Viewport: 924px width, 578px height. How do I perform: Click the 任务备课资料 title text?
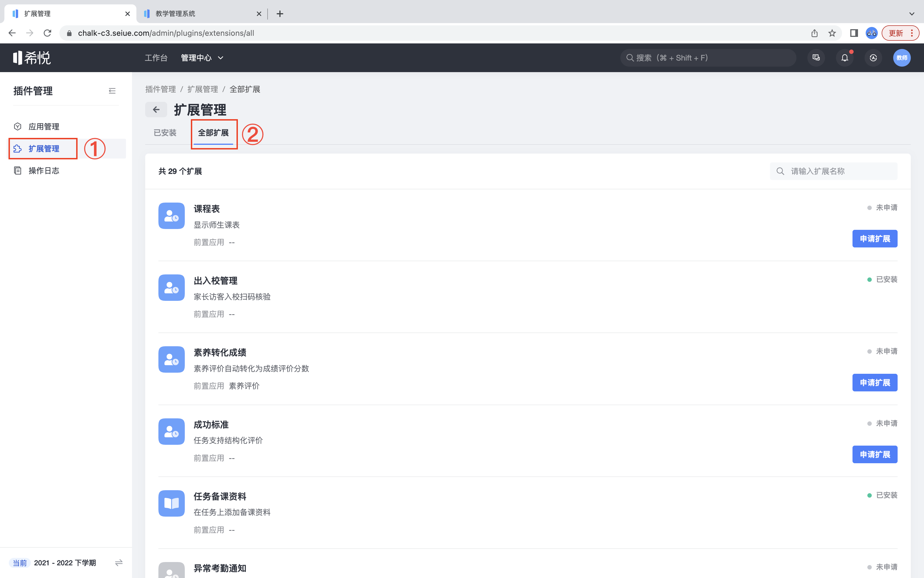pos(220,497)
